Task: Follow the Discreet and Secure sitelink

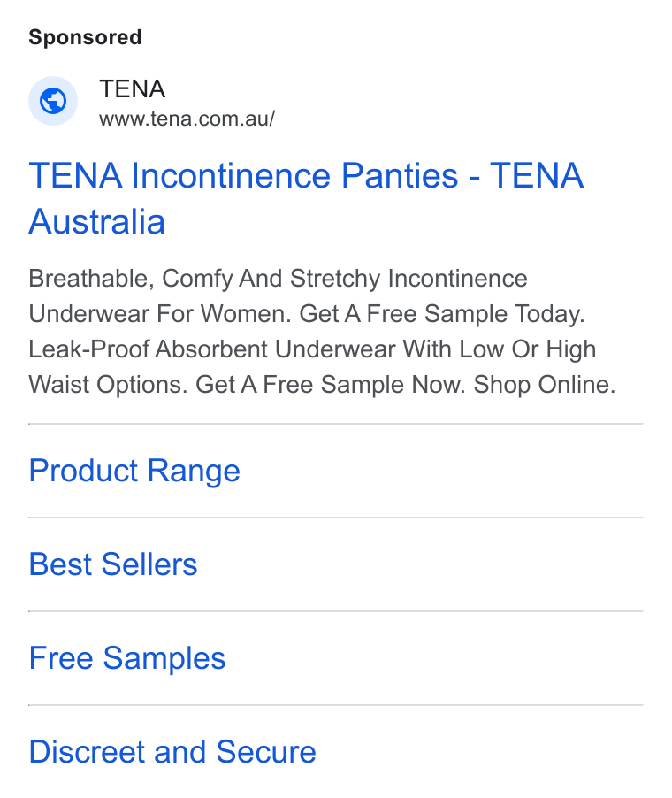Action: tap(172, 752)
